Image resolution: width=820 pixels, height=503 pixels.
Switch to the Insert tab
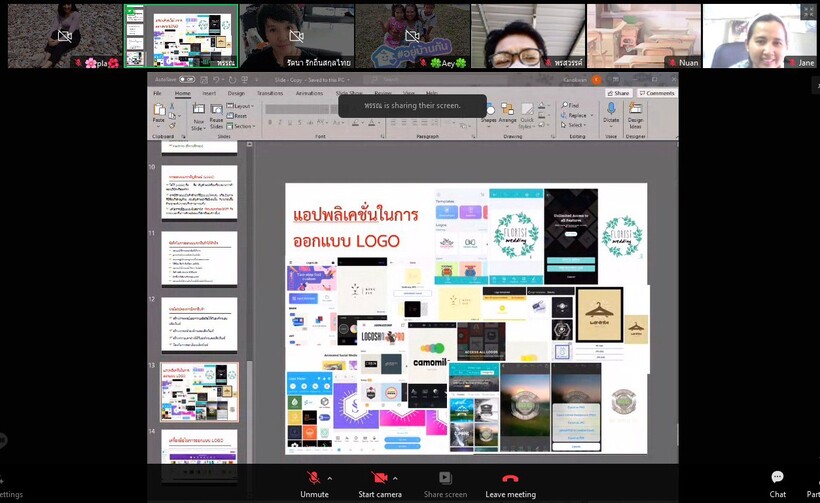[209, 93]
